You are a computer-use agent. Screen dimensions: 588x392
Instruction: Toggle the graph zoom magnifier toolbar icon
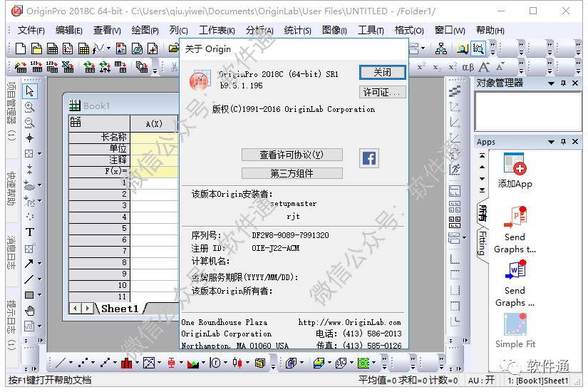(x=478, y=48)
